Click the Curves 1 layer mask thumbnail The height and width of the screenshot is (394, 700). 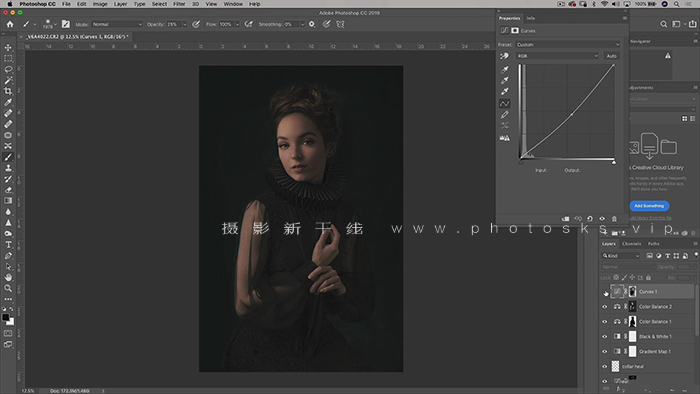[633, 292]
